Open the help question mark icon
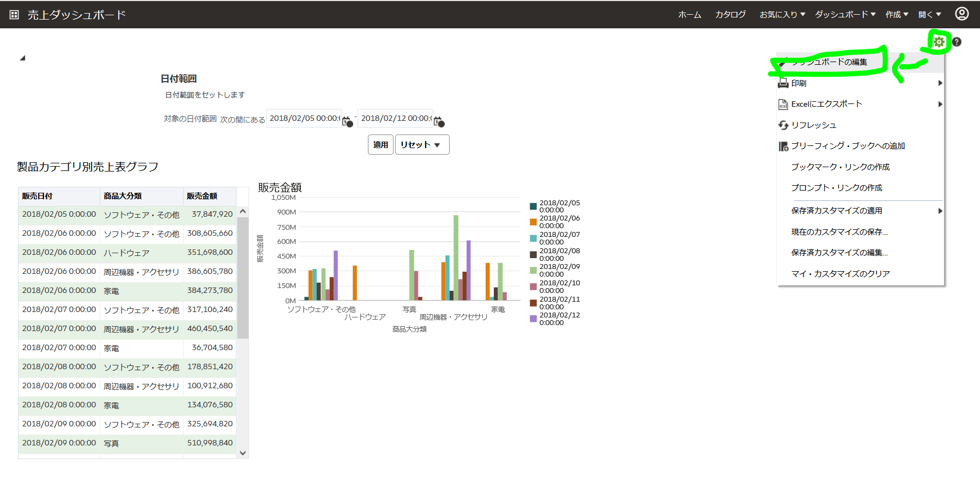Screen dimensions: 980x477 pyautogui.click(x=957, y=42)
